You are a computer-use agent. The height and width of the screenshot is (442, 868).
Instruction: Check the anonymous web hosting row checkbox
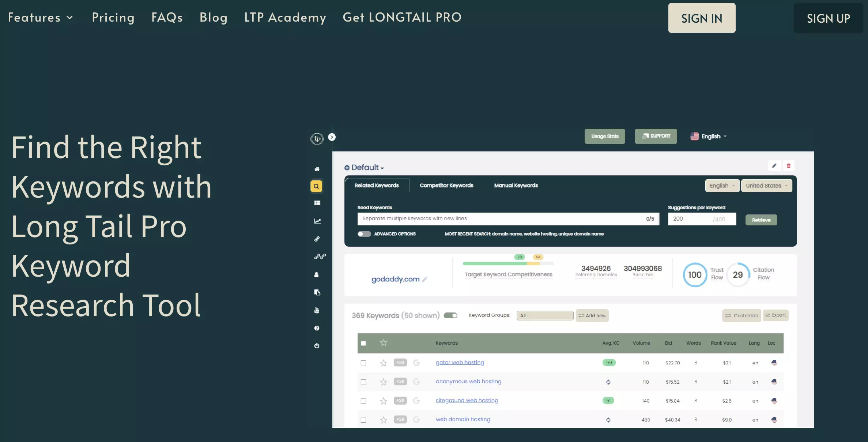click(x=363, y=382)
